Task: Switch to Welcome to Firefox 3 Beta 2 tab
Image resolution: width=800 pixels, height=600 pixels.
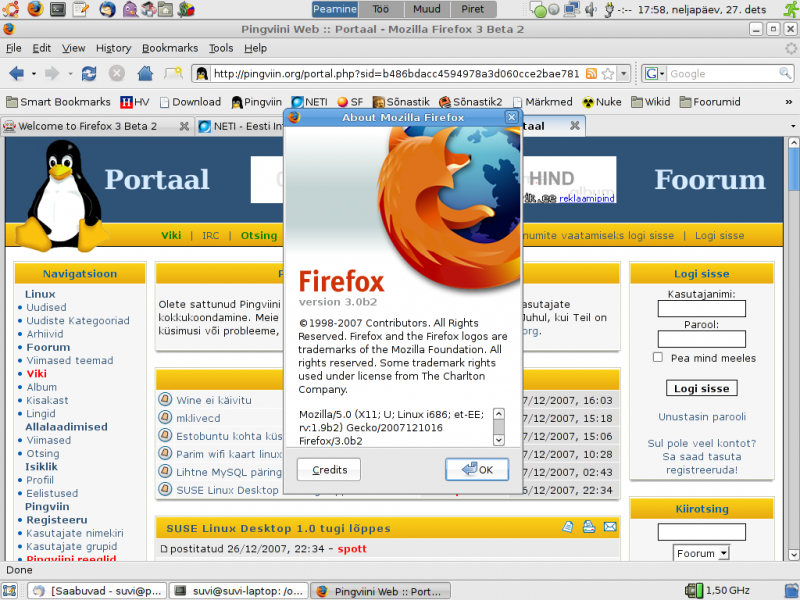Action: pyautogui.click(x=88, y=126)
